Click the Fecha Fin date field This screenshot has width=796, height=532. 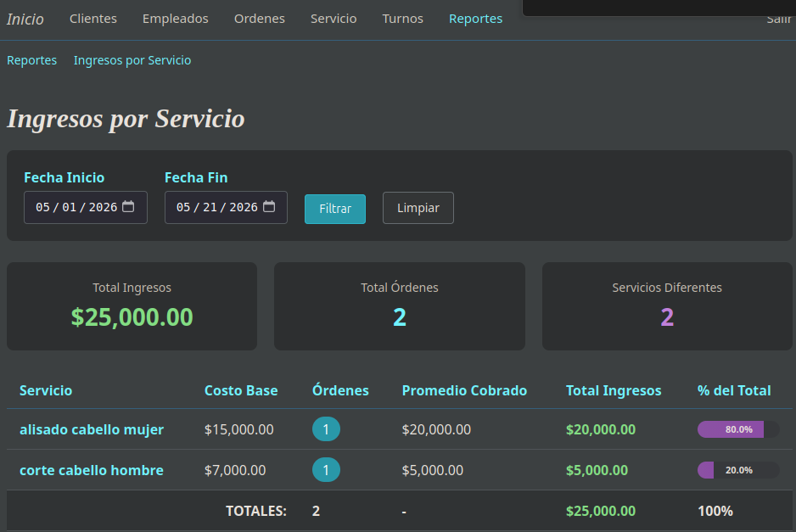tap(226, 207)
